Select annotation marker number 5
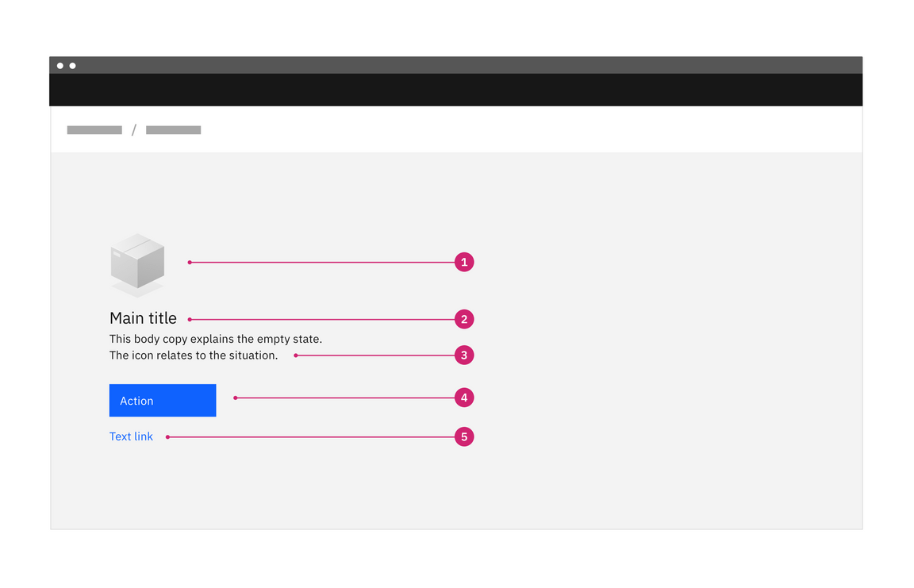The height and width of the screenshot is (588, 914). click(x=464, y=436)
